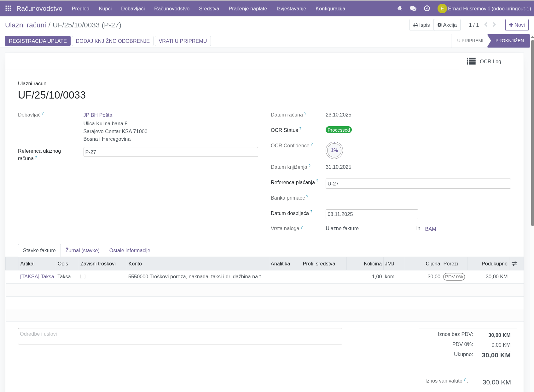Open the apps grid menu
The height and width of the screenshot is (392, 534).
pyautogui.click(x=8, y=9)
